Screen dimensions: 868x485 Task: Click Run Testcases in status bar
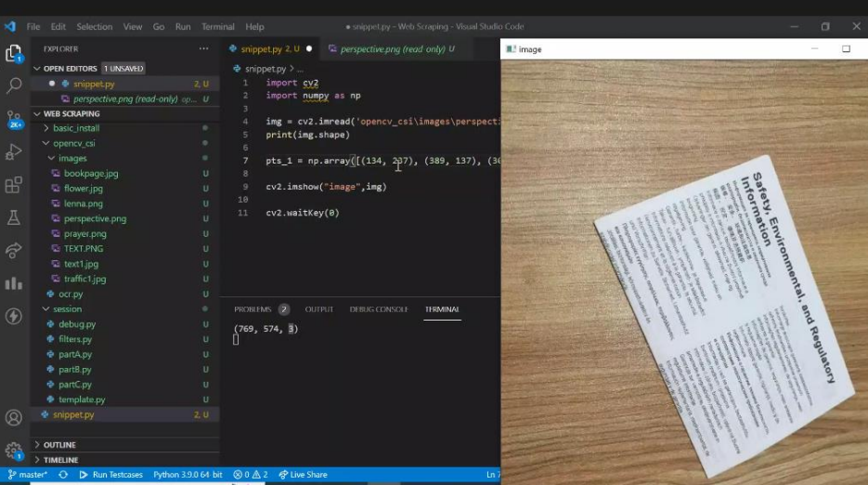[x=111, y=475]
